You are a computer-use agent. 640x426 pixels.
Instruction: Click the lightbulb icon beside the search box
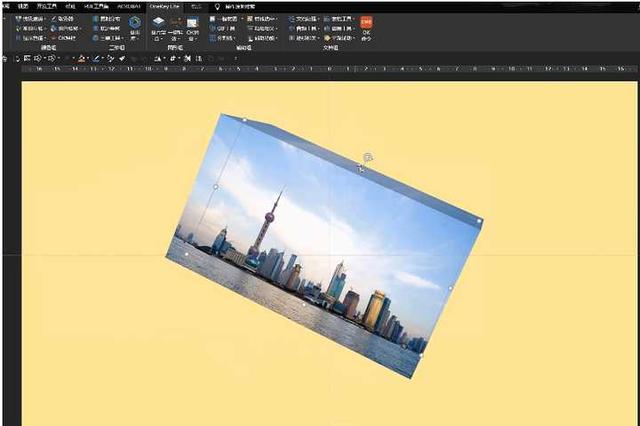pos(218,5)
